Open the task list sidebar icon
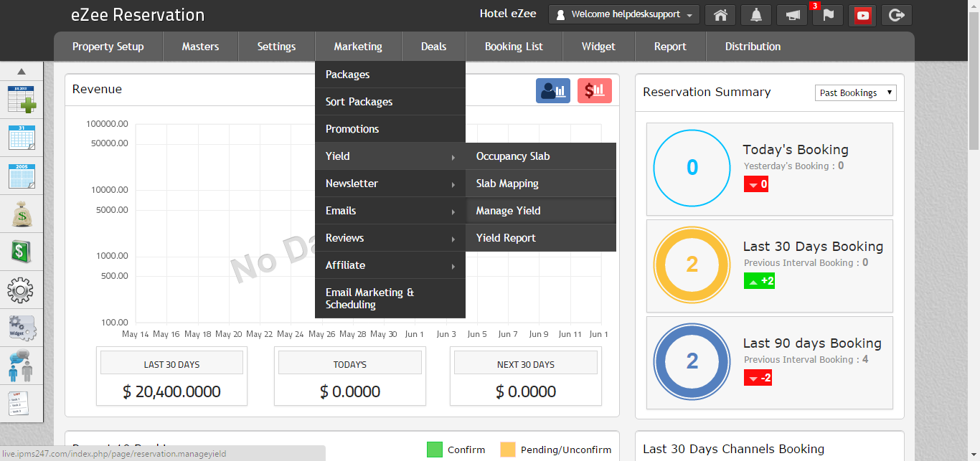Screen dimensions: 980x461 click(x=19, y=404)
